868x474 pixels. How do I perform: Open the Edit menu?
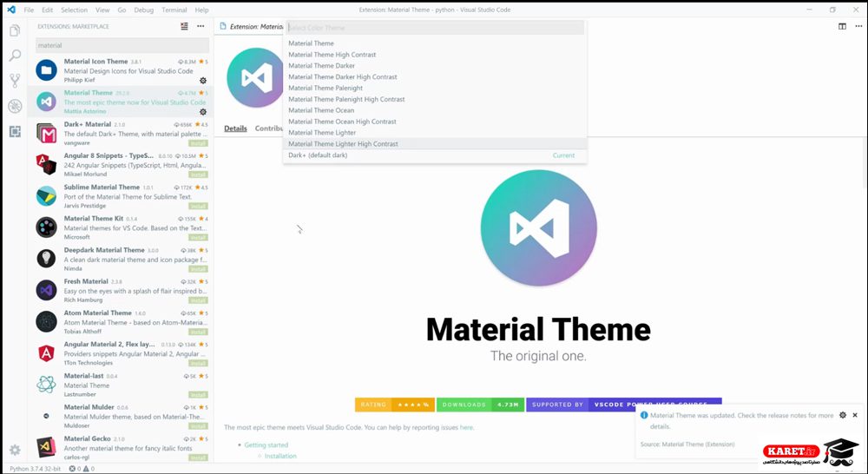tap(48, 10)
